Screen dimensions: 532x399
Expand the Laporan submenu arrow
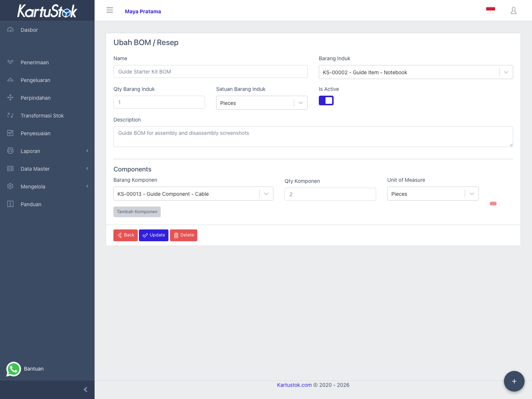pos(87,151)
